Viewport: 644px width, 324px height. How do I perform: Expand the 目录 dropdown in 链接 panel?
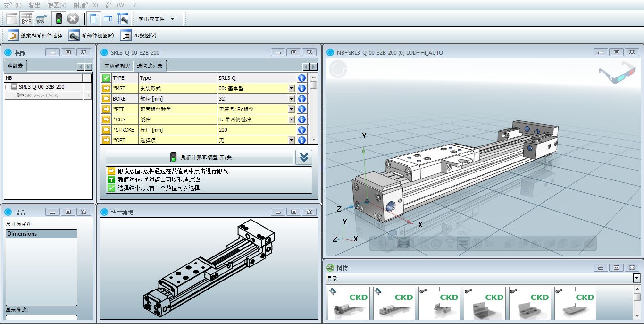(636, 279)
